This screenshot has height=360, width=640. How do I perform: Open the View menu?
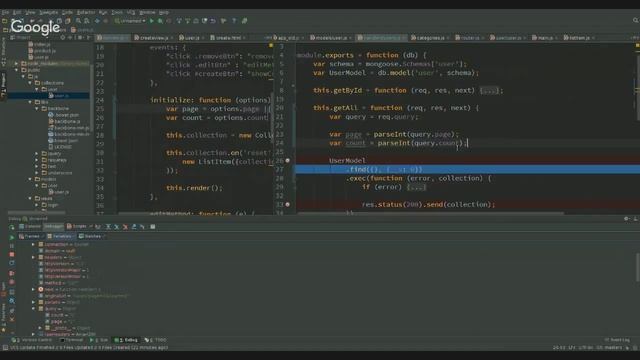tap(30, 13)
